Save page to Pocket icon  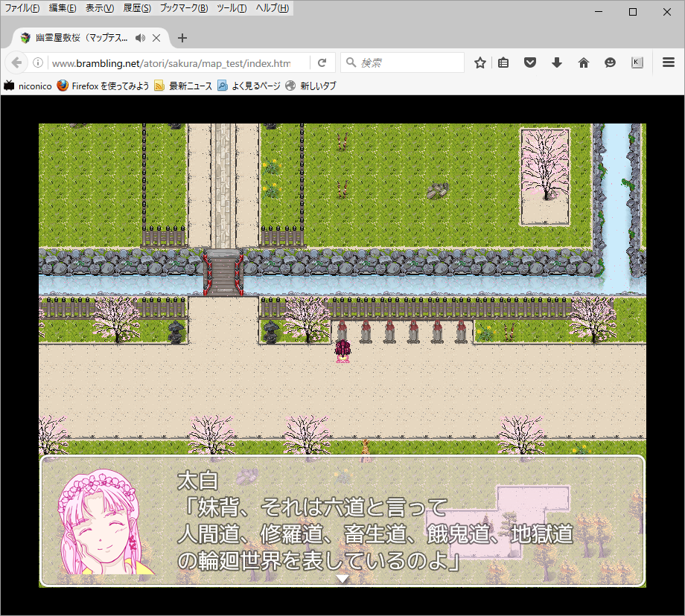tap(530, 63)
